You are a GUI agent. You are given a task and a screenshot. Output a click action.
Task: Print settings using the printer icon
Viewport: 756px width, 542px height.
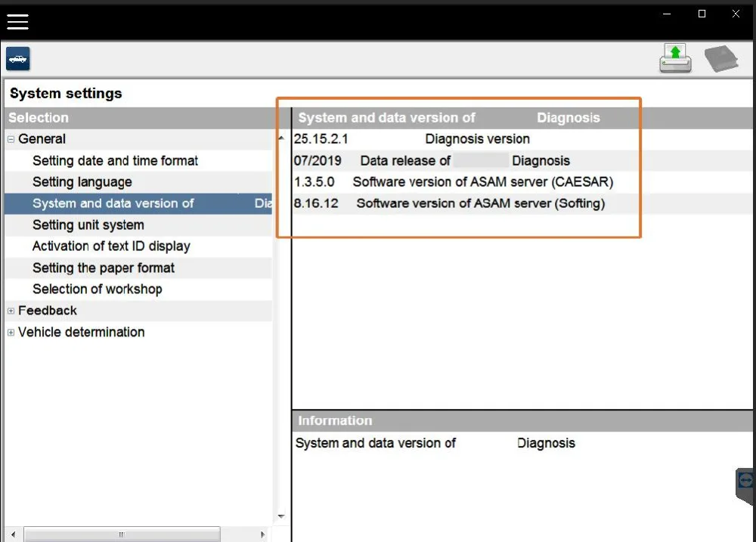coord(675,57)
